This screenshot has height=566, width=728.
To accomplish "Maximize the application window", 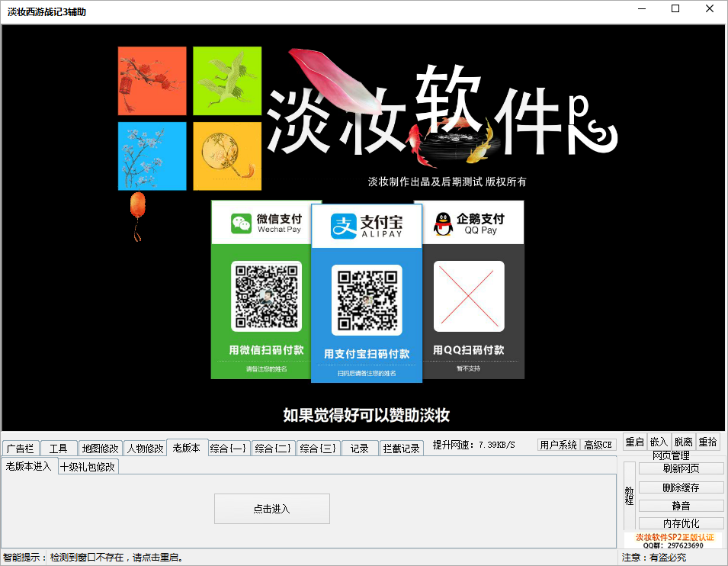I will pos(675,9).
